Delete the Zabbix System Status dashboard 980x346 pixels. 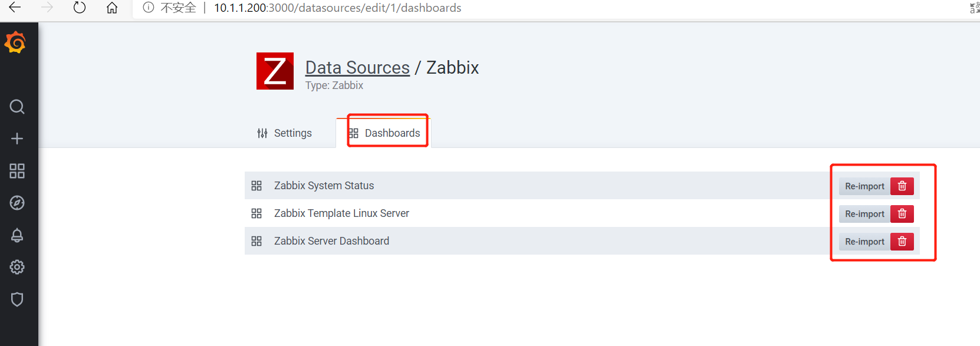coord(902,186)
